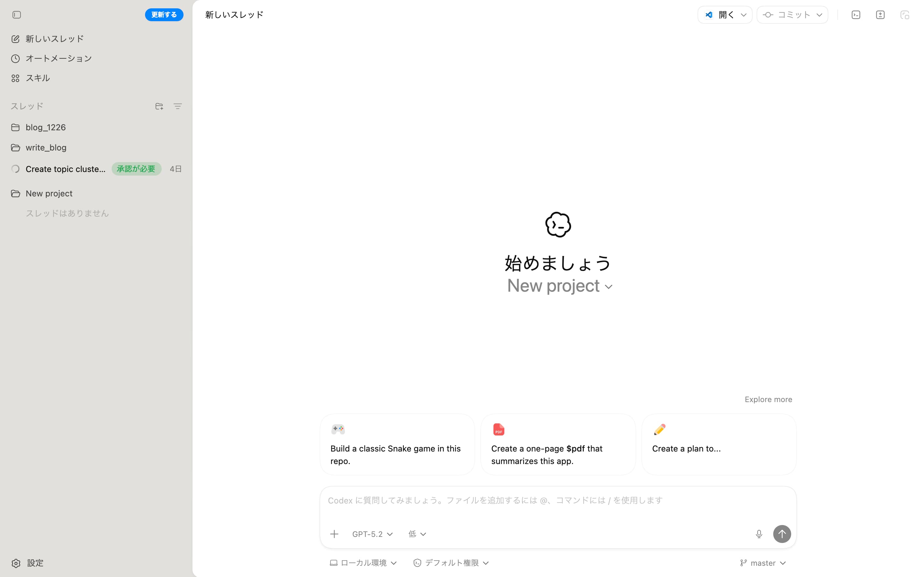Activate voice input with the microphone

click(x=759, y=534)
